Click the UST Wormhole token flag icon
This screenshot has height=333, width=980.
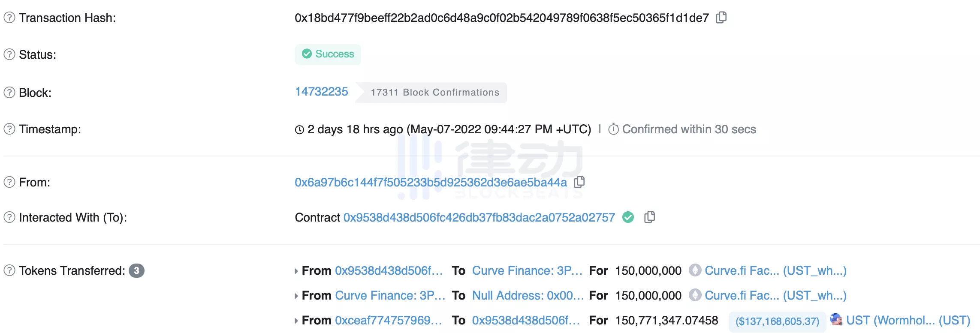[x=836, y=319]
